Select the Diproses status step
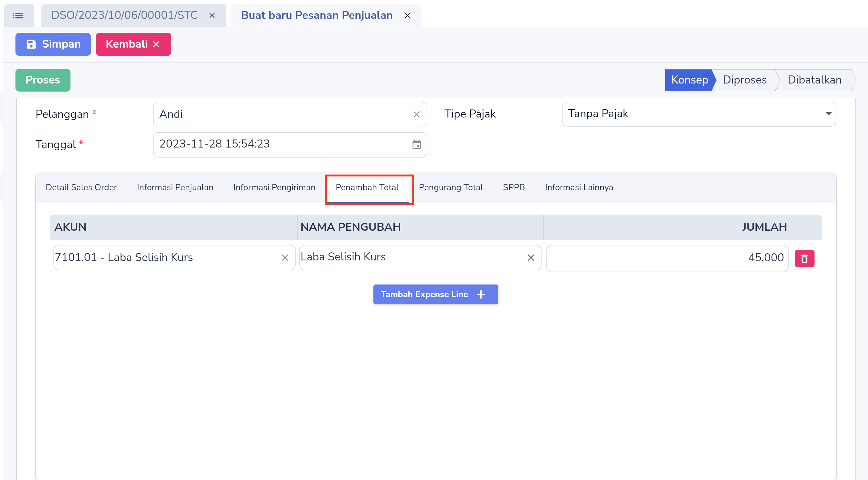Screen dimensions: 868x480 [x=745, y=80]
